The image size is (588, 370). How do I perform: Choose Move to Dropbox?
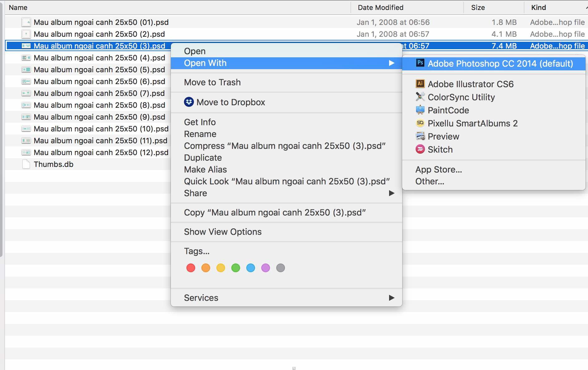tap(286, 102)
